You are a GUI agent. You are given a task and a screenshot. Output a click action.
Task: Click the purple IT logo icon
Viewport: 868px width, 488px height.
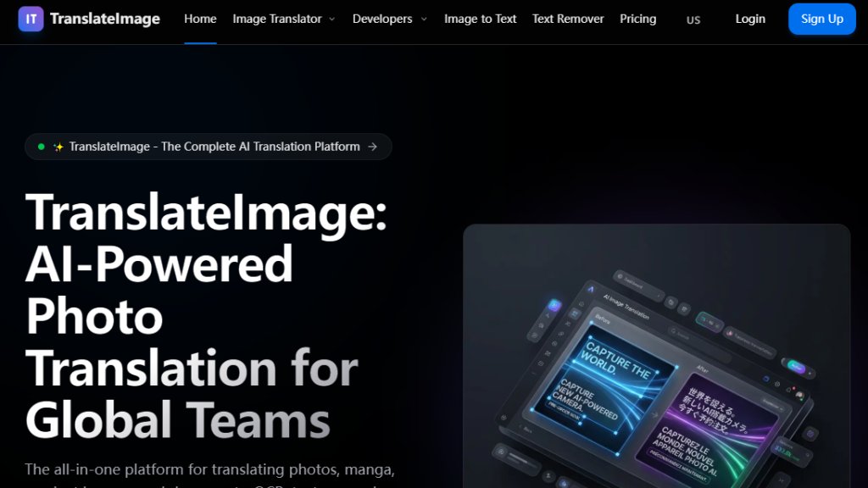tap(31, 19)
